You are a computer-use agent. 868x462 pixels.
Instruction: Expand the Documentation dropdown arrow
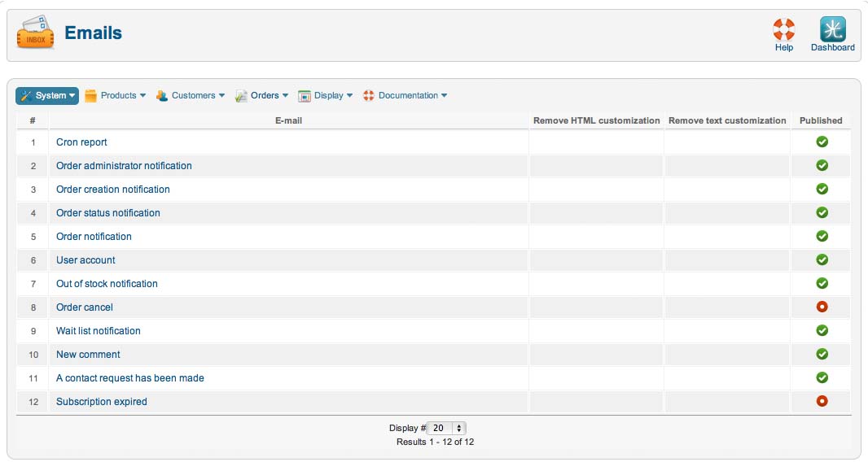444,96
